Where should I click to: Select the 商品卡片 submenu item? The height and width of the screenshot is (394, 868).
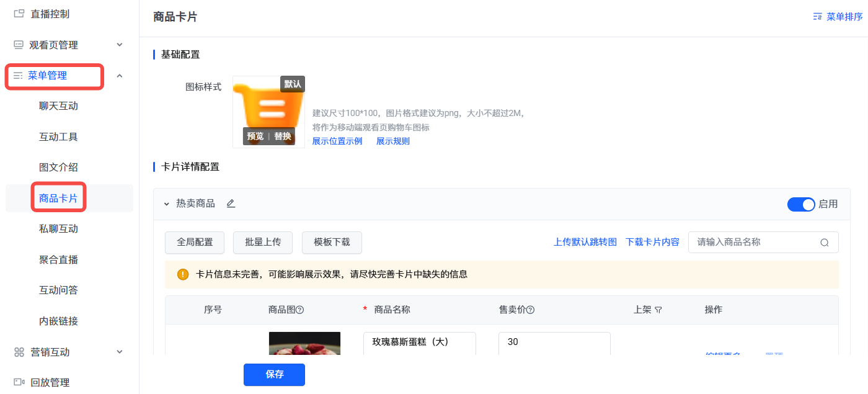point(58,199)
